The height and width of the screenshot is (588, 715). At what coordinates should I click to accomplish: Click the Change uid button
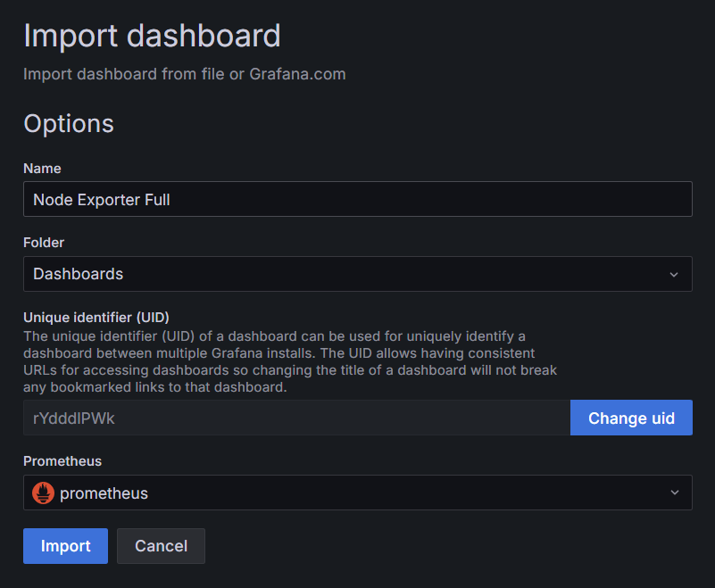tap(631, 418)
